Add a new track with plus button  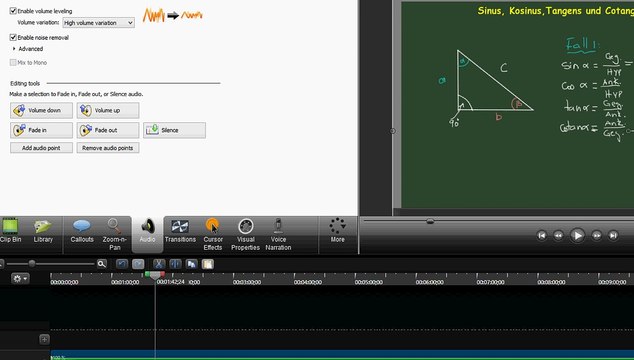[x=44, y=339]
